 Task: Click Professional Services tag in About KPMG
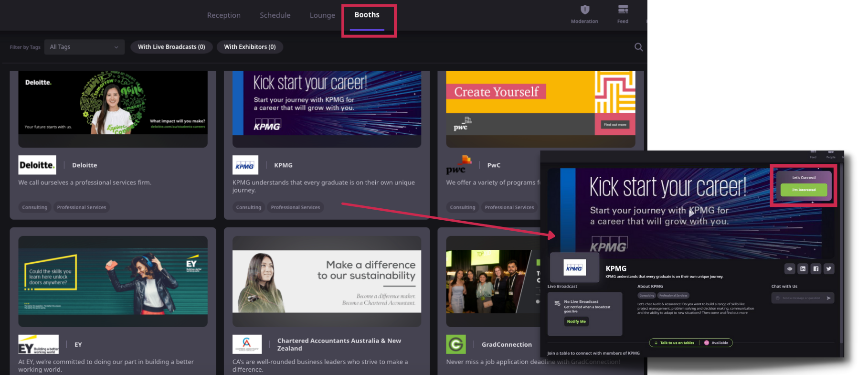tap(673, 296)
